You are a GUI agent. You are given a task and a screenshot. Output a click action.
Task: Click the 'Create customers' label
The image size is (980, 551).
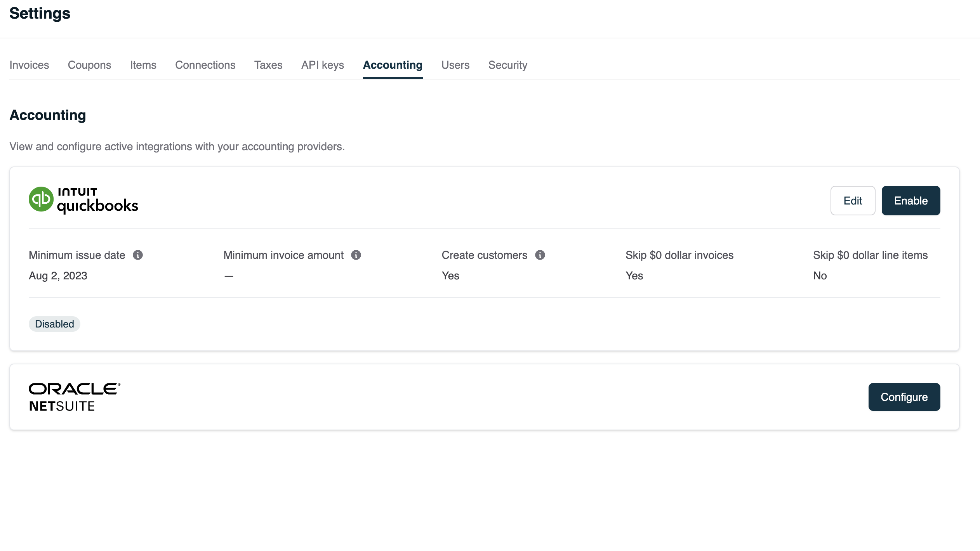pos(485,255)
